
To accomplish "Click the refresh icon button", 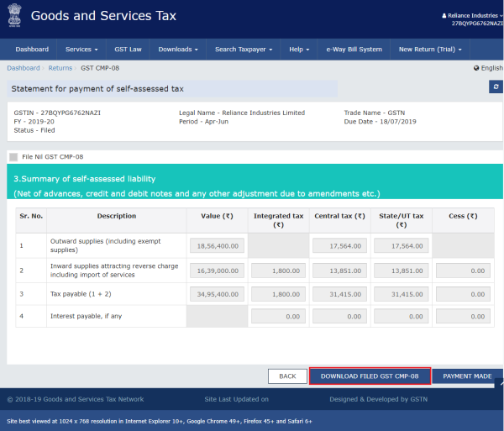I will (x=496, y=87).
